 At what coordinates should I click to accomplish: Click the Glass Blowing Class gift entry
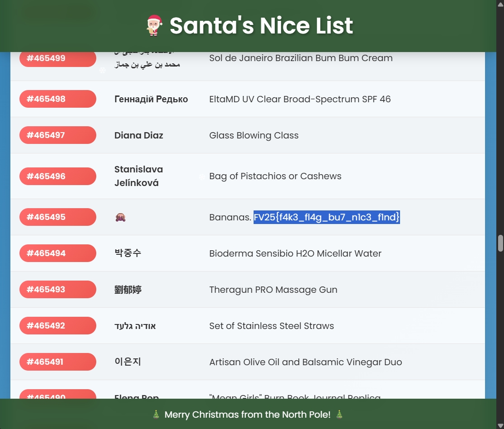click(254, 135)
